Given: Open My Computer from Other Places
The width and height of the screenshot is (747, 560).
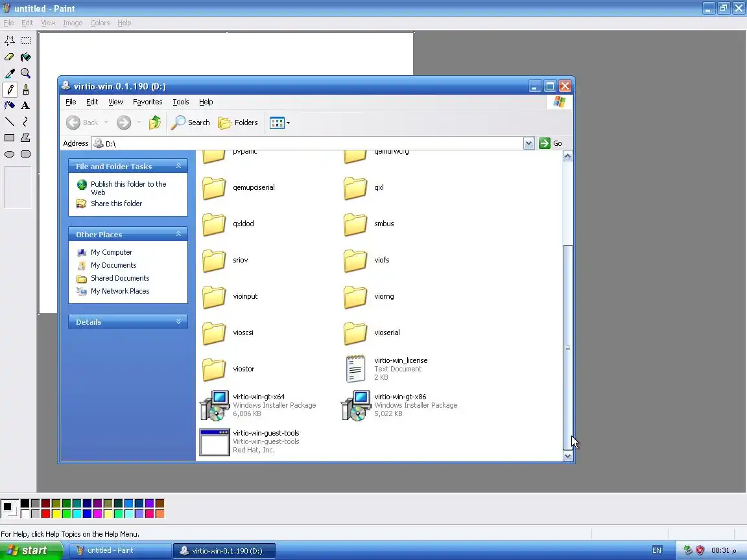Looking at the screenshot, I should coord(112,252).
